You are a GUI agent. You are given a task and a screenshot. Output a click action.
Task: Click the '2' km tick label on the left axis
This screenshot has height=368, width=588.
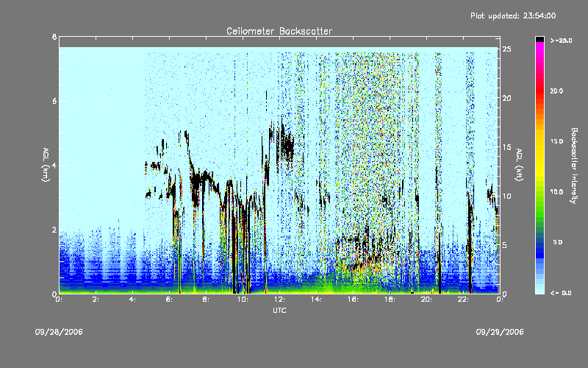[x=54, y=230]
